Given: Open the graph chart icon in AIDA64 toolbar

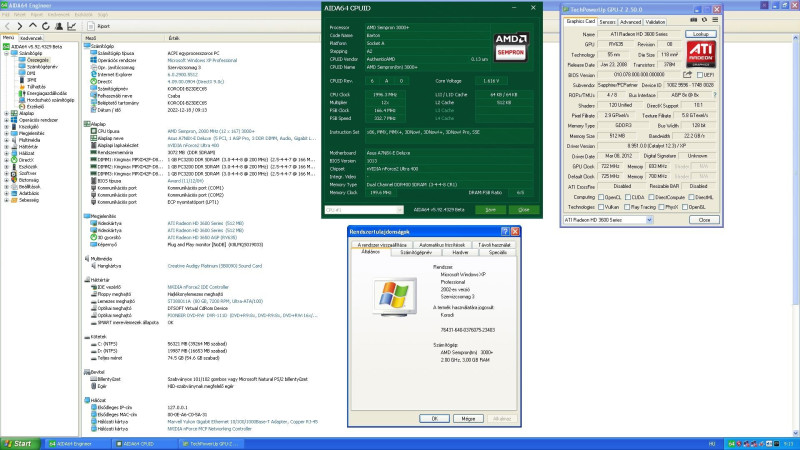Looking at the screenshot, I should point(71,26).
